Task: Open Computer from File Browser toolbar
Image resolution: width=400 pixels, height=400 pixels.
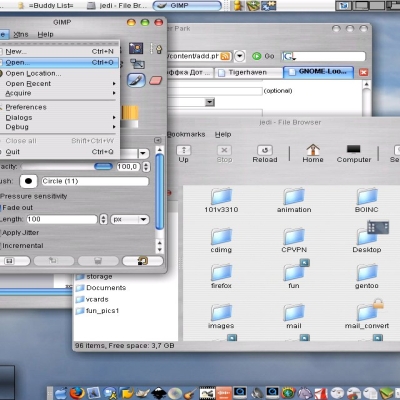Action: tap(354, 154)
